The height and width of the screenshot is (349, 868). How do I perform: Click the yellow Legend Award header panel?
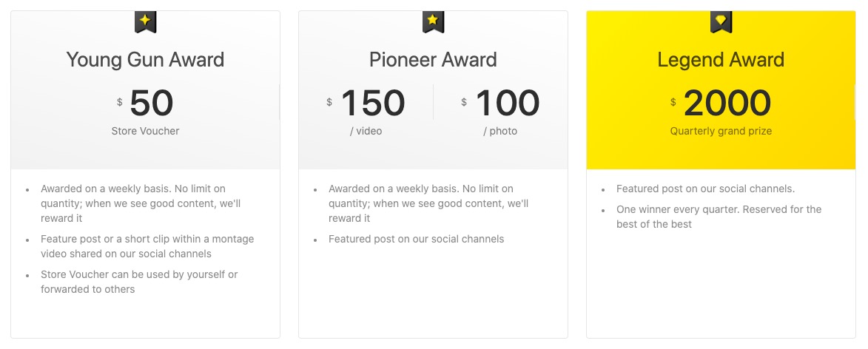[721, 90]
